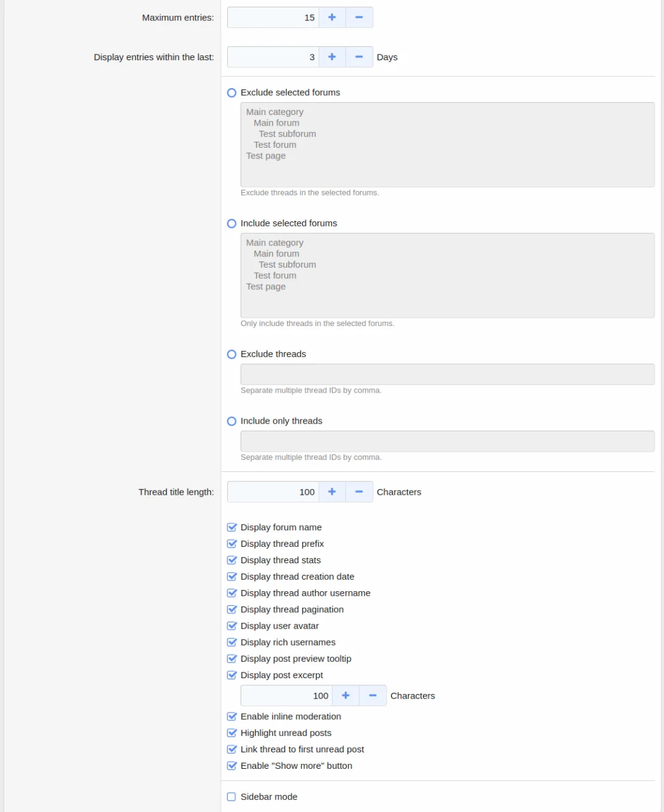
Task: Decrease Maximum entries with minus button
Action: tap(359, 18)
